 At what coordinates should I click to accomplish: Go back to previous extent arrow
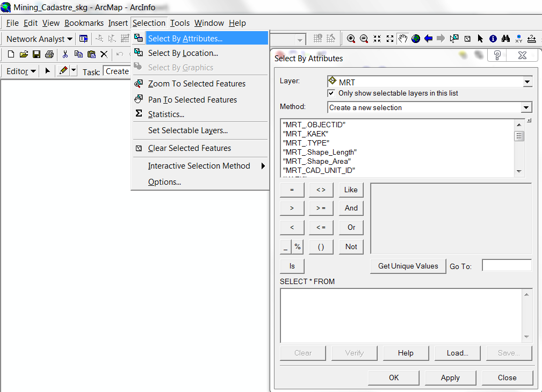(428, 39)
